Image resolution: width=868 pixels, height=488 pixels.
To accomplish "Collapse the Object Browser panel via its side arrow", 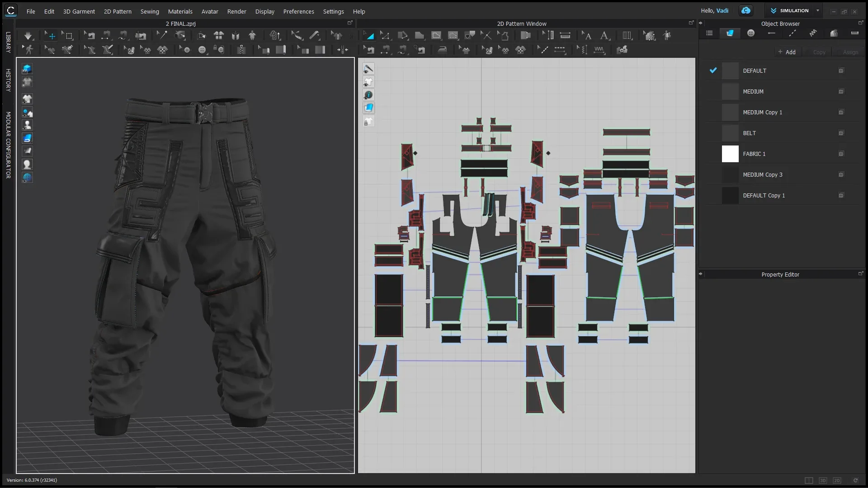I will [701, 23].
